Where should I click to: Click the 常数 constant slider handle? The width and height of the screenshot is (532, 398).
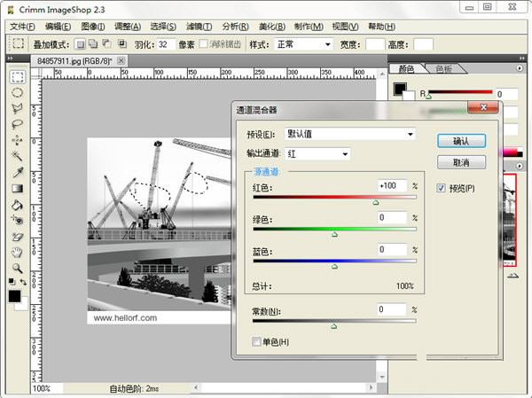pyautogui.click(x=334, y=325)
